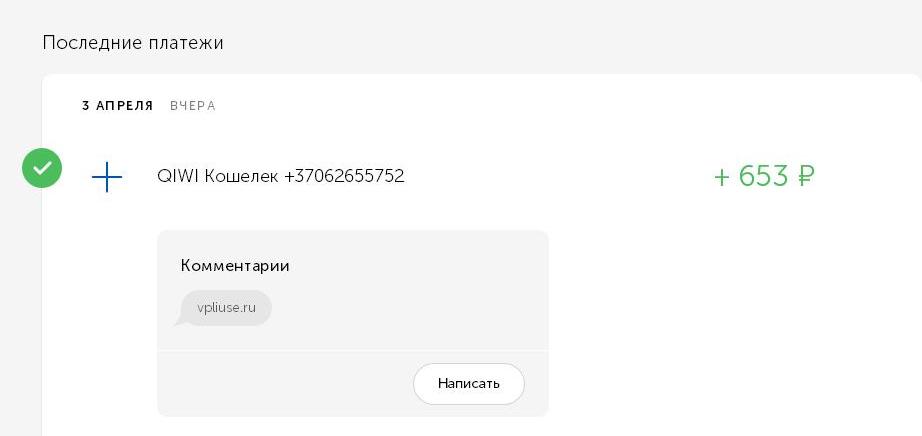
Task: Click the Написать button
Action: click(x=469, y=384)
